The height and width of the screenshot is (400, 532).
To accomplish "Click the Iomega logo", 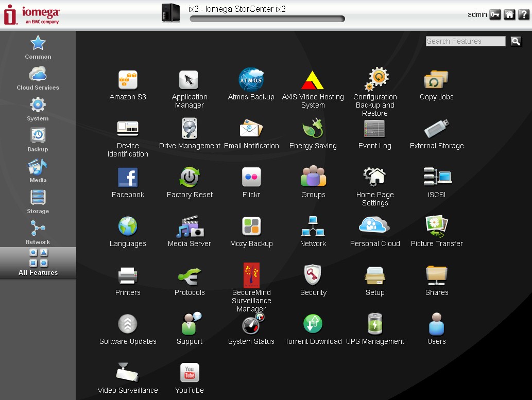I will (x=31, y=14).
